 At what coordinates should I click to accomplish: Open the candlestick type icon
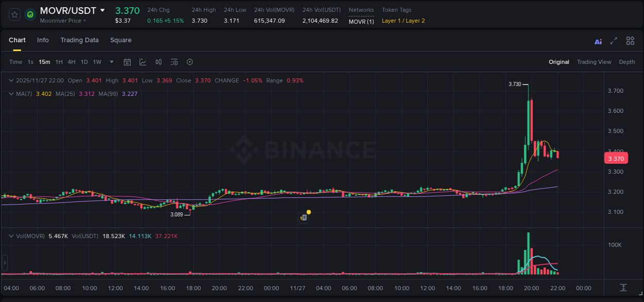(159, 62)
